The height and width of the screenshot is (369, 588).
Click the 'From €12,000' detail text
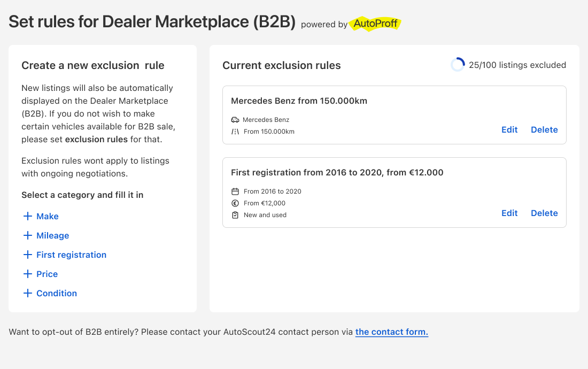tap(265, 203)
